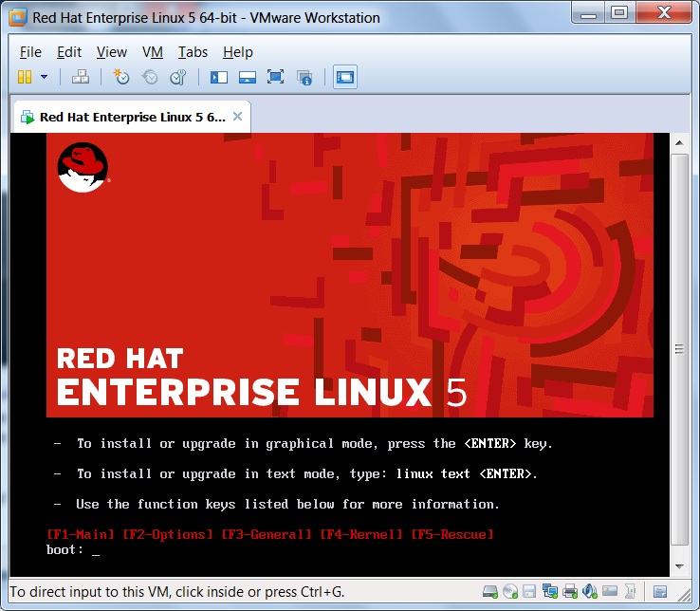
Task: Toggle the console view toolbar button
Action: pos(345,77)
